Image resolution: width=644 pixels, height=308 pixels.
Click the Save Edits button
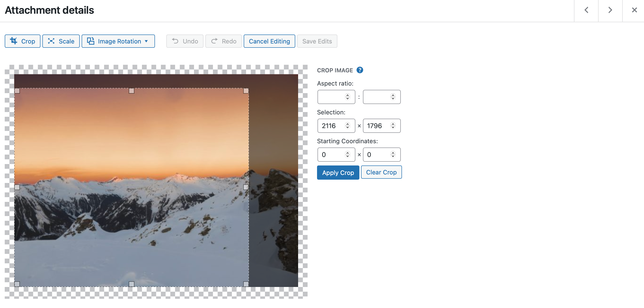[x=317, y=41]
